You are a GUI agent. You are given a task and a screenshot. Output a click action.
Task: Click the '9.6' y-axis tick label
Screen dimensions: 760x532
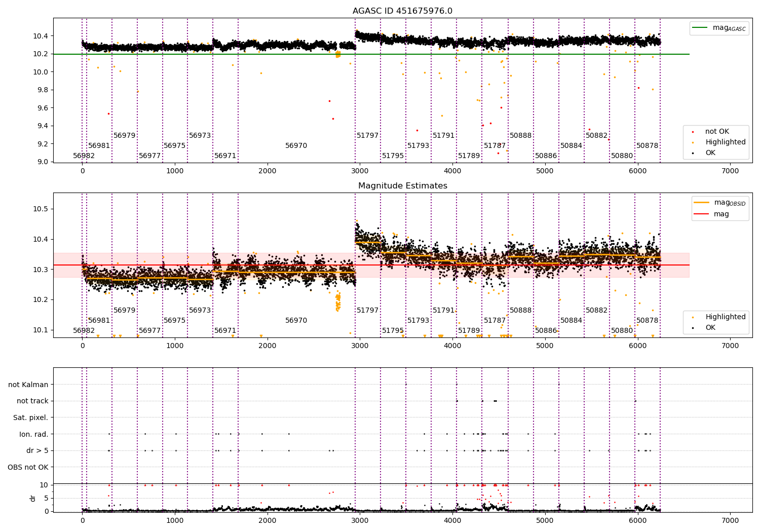point(43,108)
